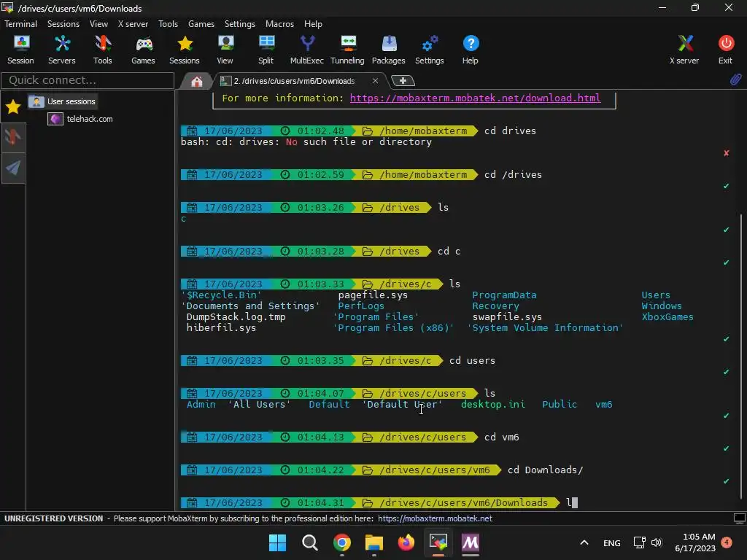This screenshot has height=560, width=747.
Task: Open the mobaxterm.mobatek.net status bar link
Action: [435, 518]
